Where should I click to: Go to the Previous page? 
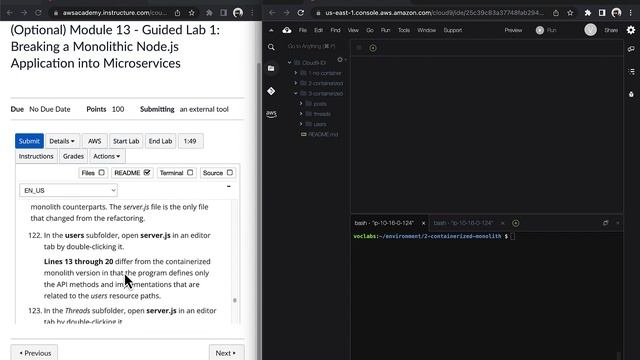(35, 353)
